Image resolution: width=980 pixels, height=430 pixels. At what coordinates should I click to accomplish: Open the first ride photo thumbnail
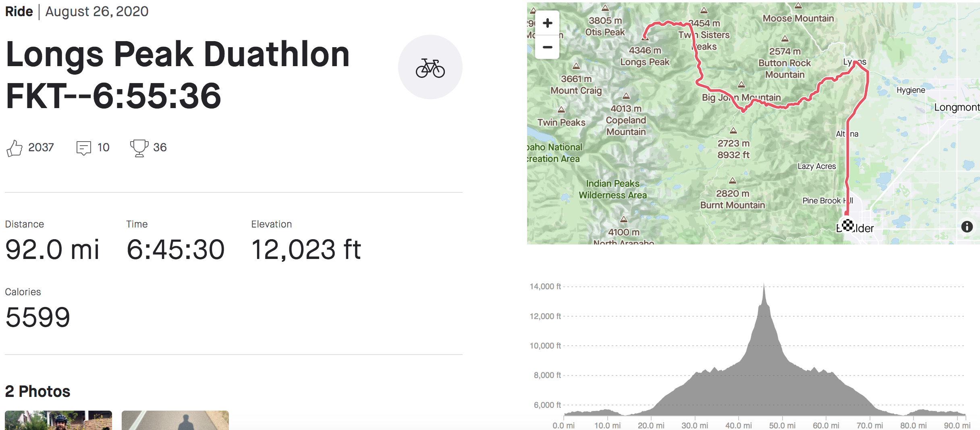[58, 420]
